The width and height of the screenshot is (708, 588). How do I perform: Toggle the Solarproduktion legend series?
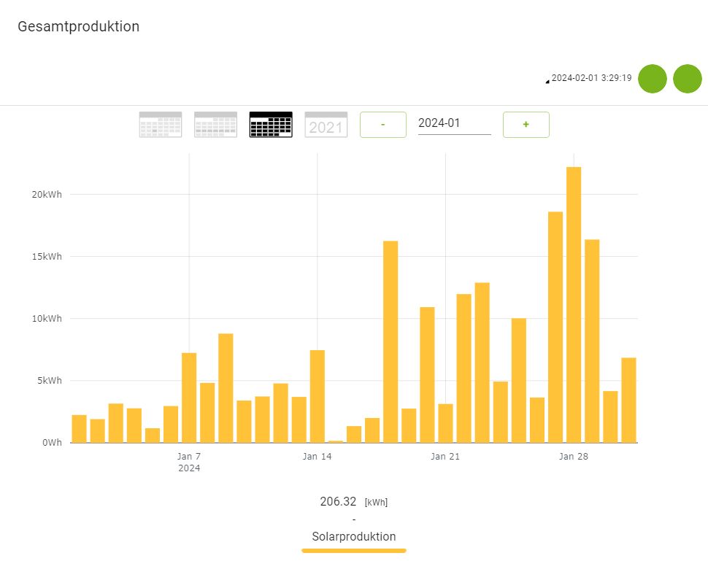pos(354,536)
